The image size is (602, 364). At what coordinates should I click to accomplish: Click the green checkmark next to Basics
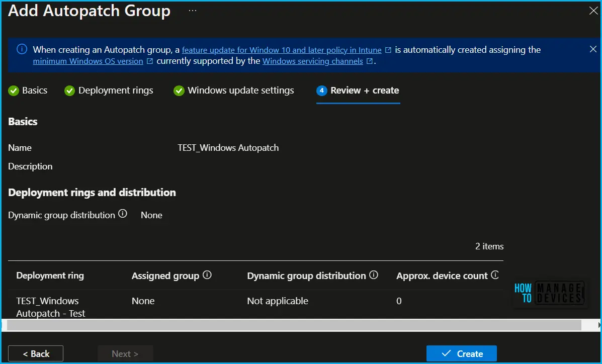point(14,91)
